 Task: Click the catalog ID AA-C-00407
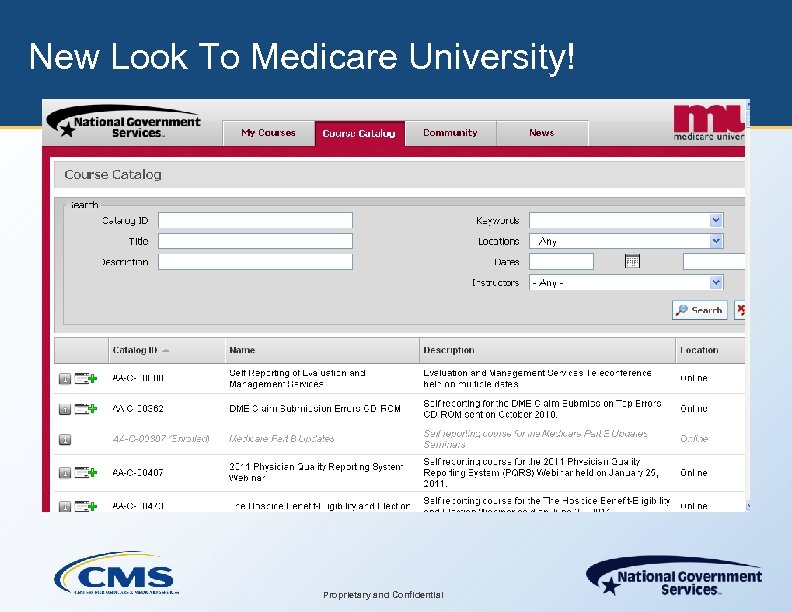pos(138,473)
